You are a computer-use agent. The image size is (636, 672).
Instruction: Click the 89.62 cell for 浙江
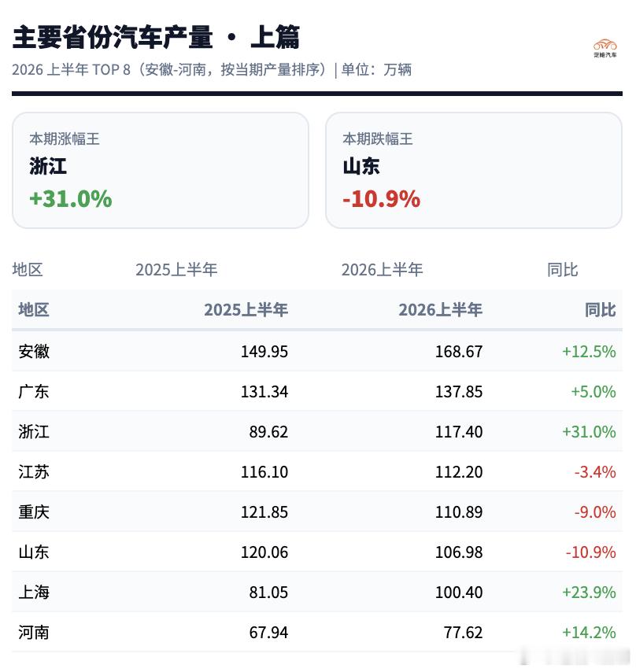click(268, 432)
